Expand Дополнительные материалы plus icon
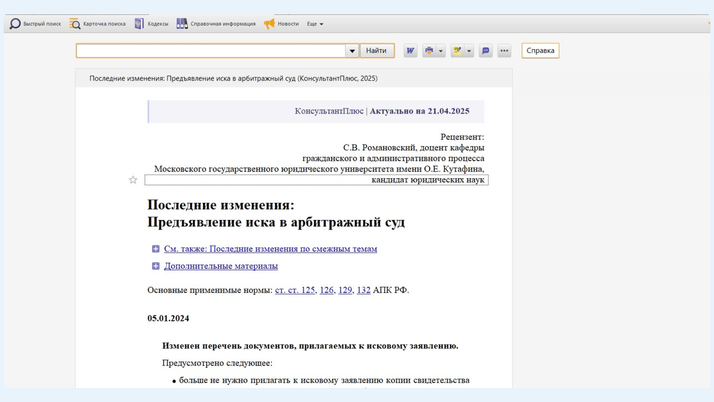Screen dimensions: 714x402 (x=156, y=266)
